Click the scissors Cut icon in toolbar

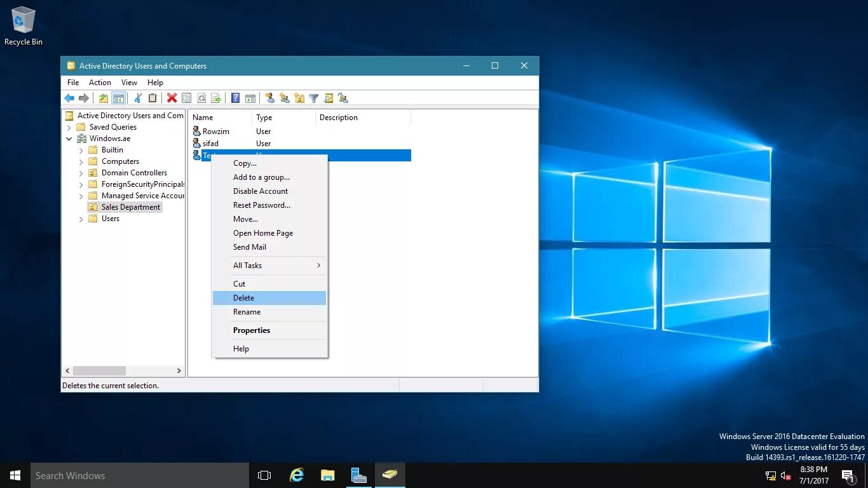[x=138, y=98]
